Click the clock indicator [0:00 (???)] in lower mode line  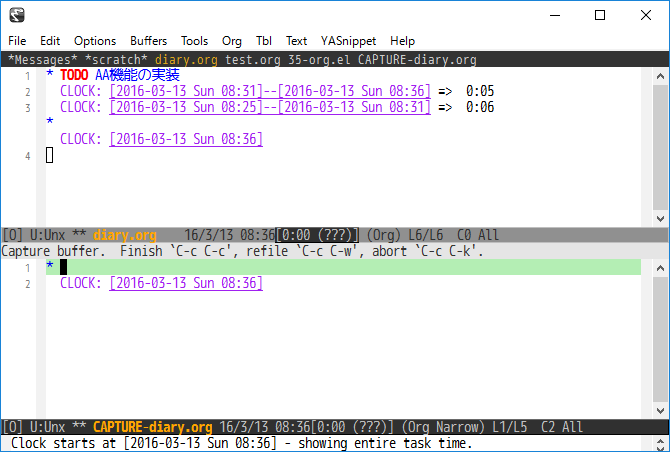(x=353, y=427)
